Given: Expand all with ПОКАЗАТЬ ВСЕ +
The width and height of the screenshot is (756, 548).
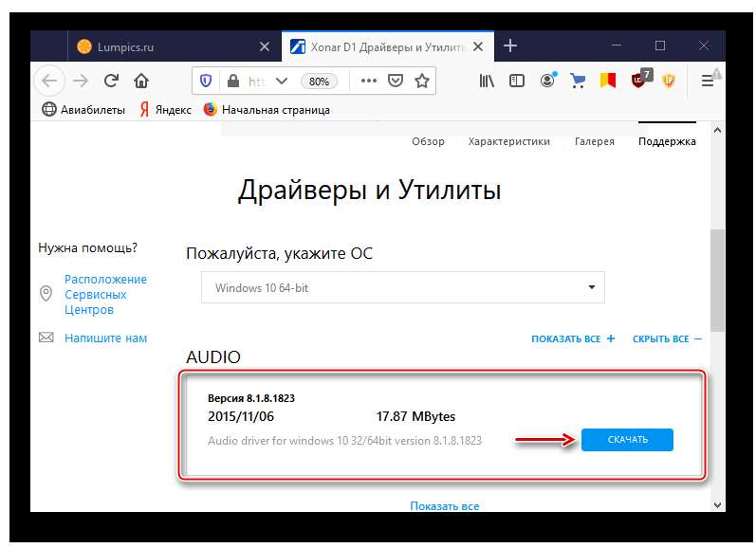Looking at the screenshot, I should point(573,338).
